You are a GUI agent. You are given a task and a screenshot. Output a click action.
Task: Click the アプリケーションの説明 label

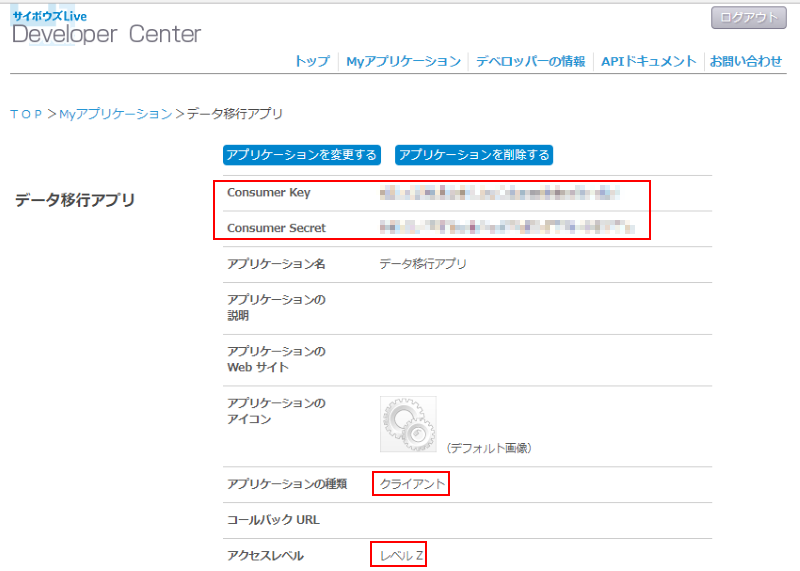point(276,307)
